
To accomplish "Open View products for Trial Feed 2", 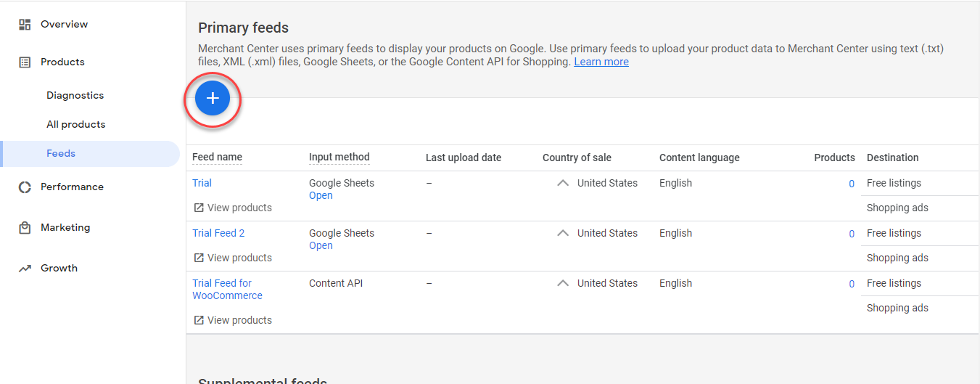I will point(232,258).
